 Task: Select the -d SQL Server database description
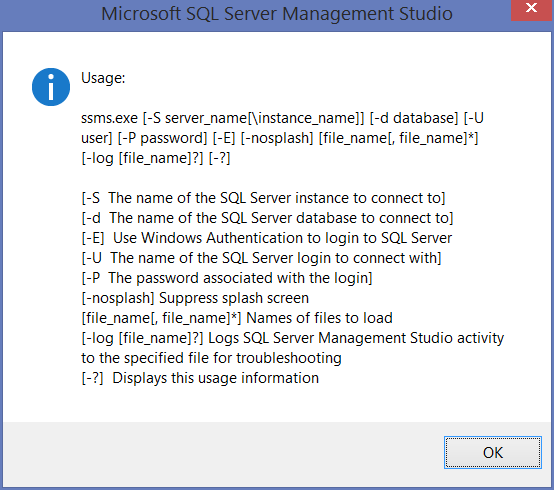pos(267,218)
